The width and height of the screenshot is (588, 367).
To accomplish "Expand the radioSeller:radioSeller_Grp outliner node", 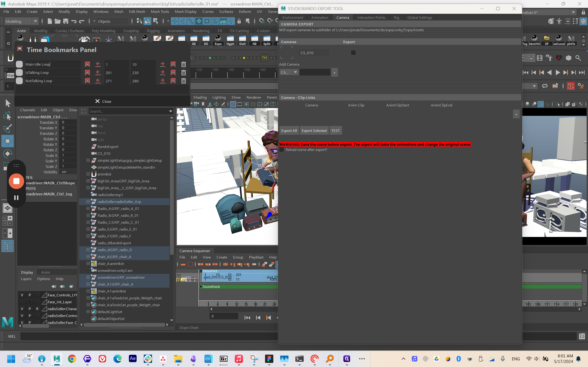I will pos(88,202).
